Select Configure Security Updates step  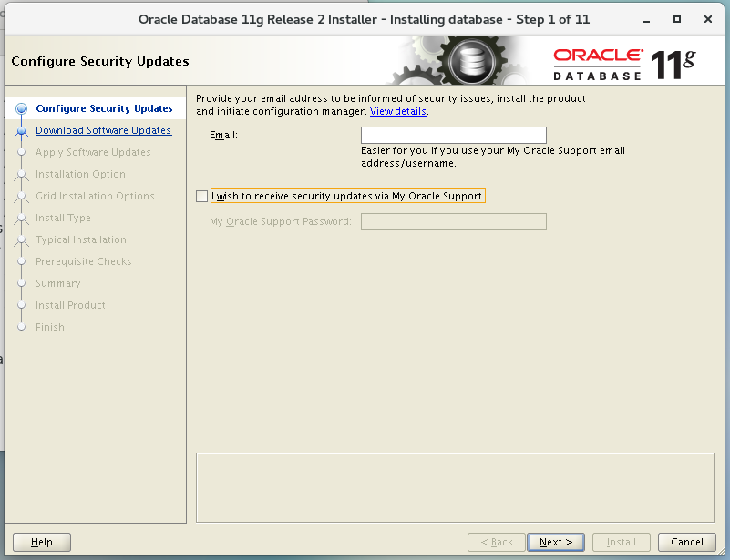point(104,109)
